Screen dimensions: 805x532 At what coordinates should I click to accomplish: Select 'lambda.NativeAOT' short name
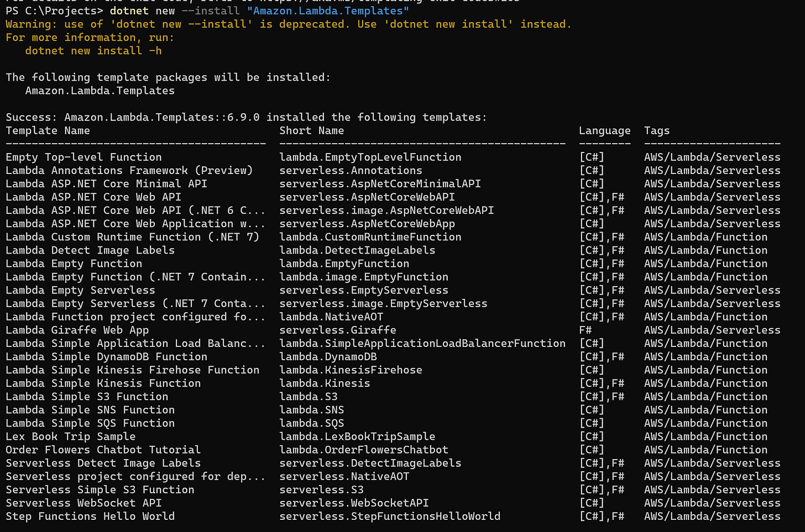point(331,317)
